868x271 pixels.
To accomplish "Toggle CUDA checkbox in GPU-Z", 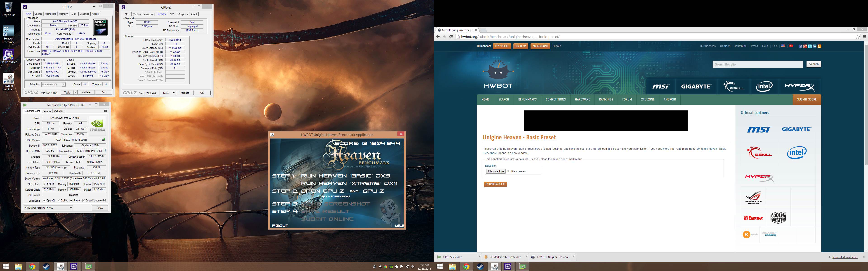I will point(59,200).
